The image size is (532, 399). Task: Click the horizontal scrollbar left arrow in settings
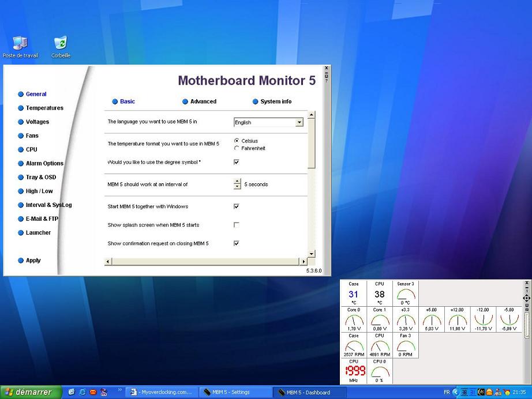click(x=108, y=261)
